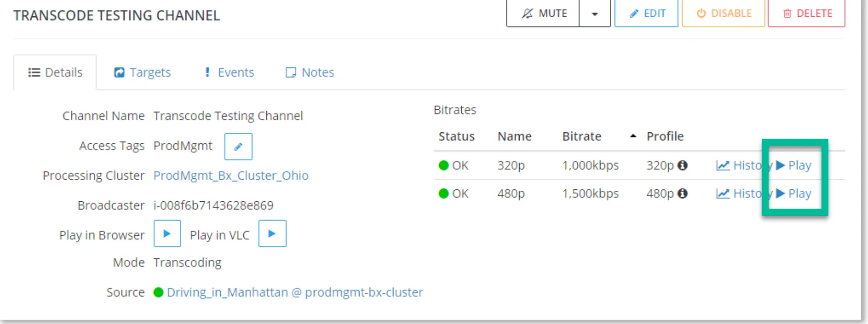Screen dimensions: 868x324
Task: Switch to the Events tab
Action: [229, 72]
